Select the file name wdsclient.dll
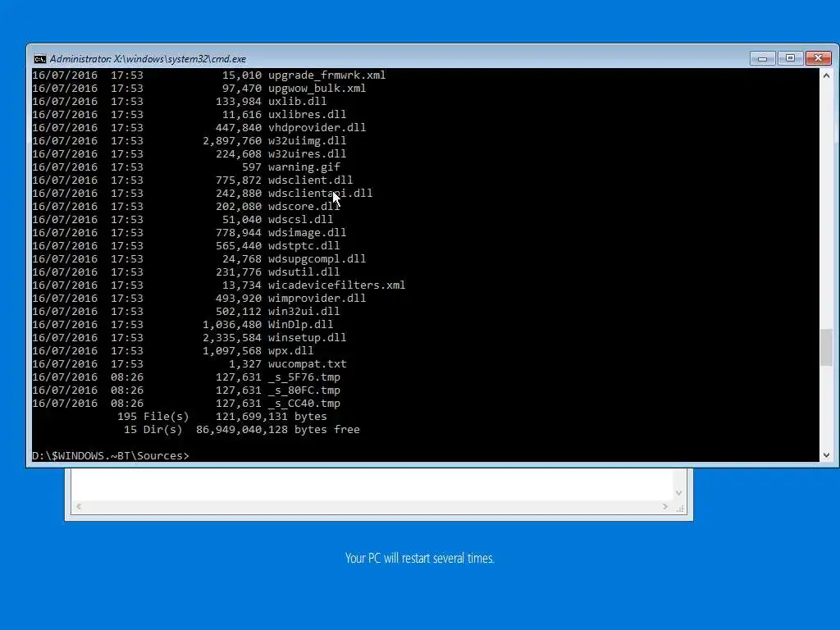Screen dimensions: 840x630 point(310,180)
